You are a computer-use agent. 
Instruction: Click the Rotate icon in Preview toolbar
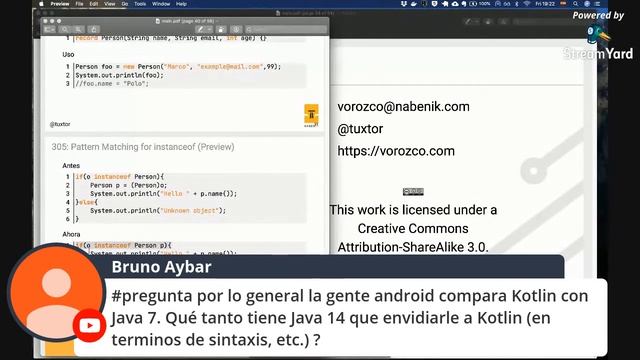(x=221, y=29)
